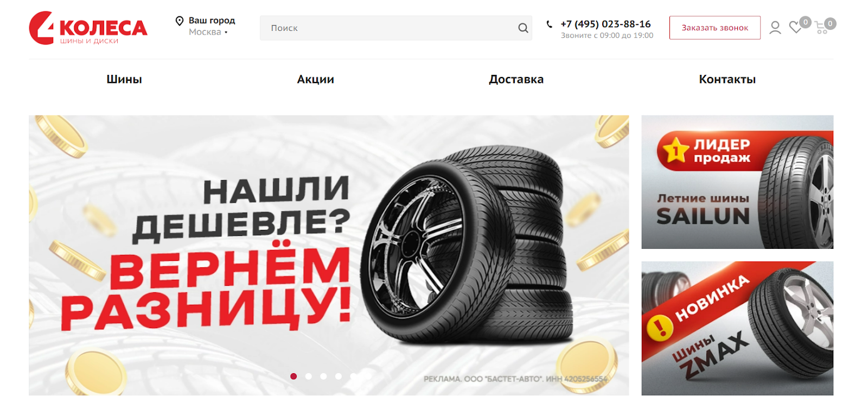Open the favorites heart icon
The image size is (868, 410).
coord(795,27)
